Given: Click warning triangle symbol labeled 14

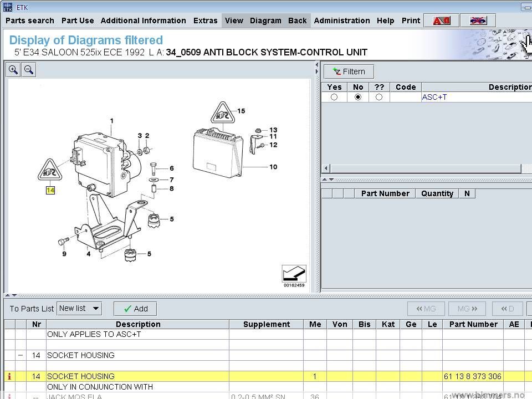Looking at the screenshot, I should [x=50, y=170].
